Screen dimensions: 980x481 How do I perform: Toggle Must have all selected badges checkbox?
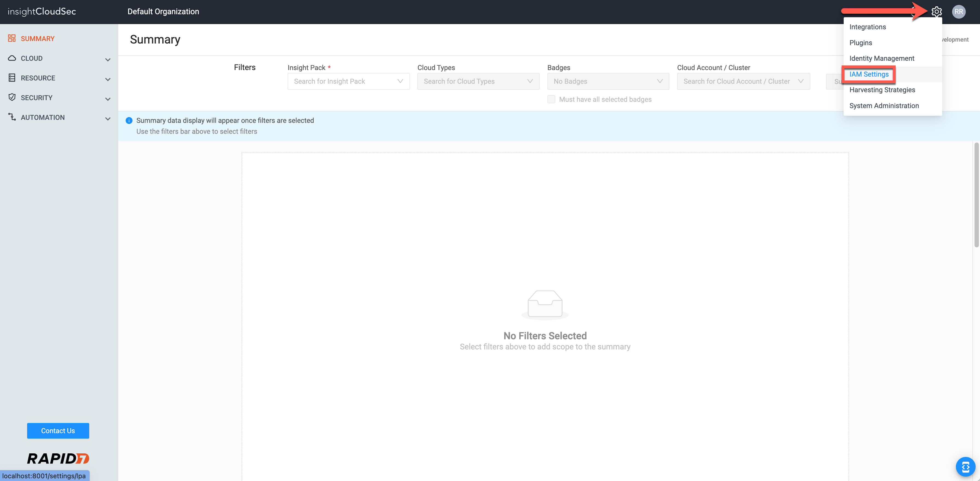coord(551,99)
